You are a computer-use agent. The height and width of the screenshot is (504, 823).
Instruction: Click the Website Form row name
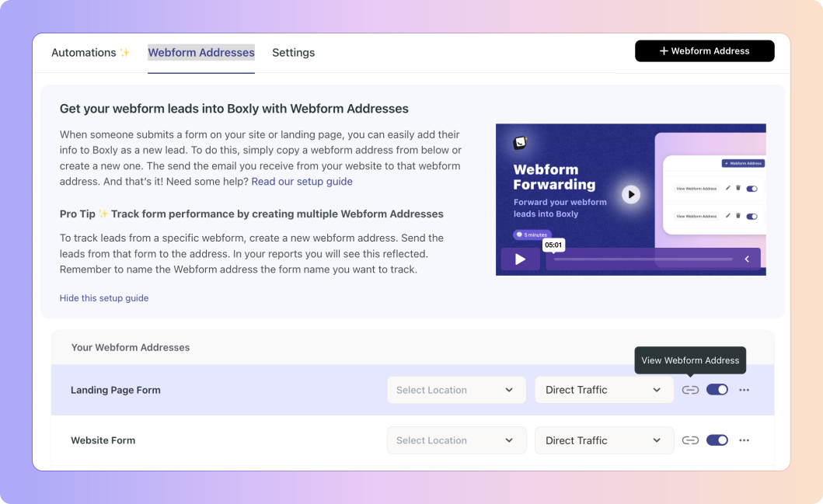click(x=103, y=440)
